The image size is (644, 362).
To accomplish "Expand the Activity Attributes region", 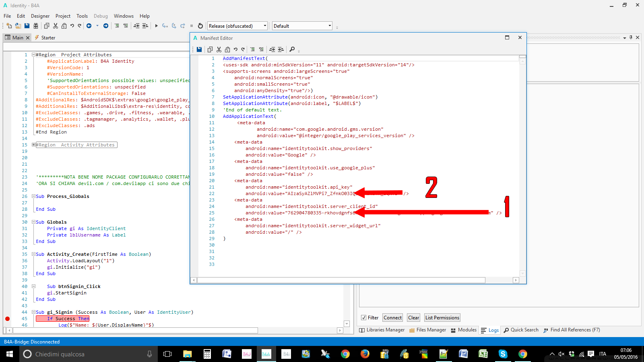I will 34,145.
